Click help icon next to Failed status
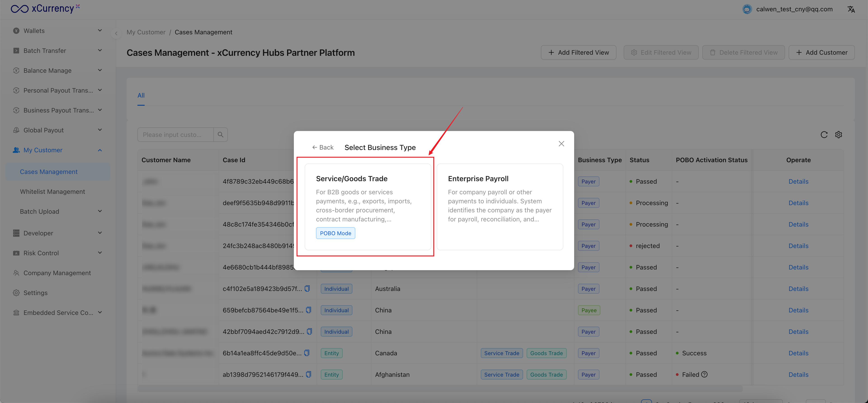Screen dimensions: 868x403 click(704, 374)
